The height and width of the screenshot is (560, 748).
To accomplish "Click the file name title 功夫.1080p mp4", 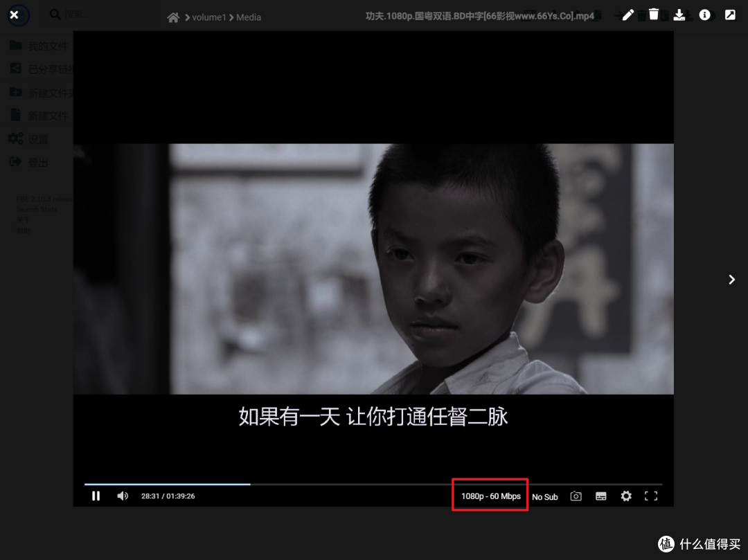I will pos(480,16).
